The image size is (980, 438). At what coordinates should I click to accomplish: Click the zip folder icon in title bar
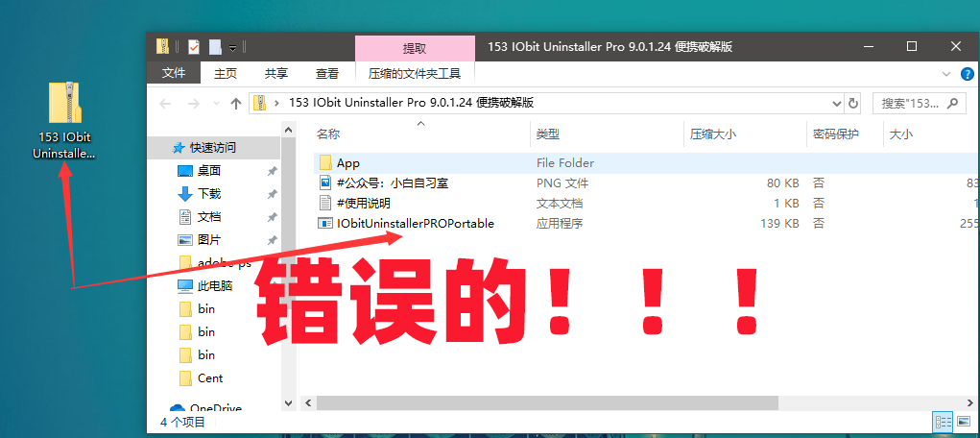162,46
